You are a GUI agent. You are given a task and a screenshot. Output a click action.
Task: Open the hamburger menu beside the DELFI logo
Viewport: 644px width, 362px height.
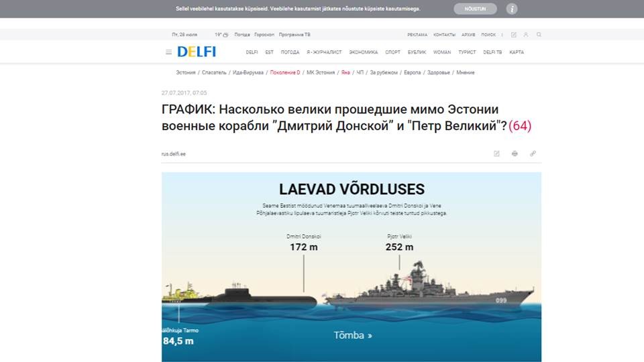[x=169, y=52]
